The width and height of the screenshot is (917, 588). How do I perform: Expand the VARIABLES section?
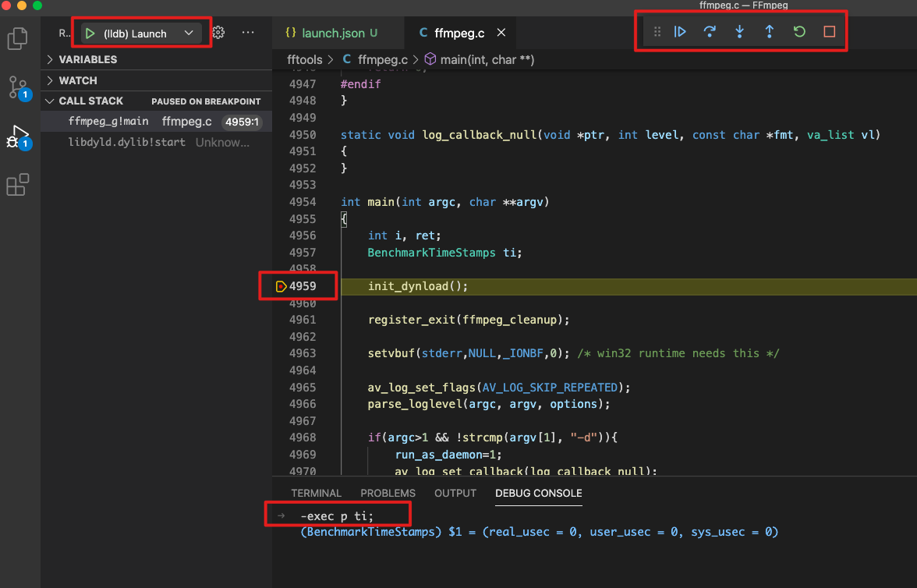coord(157,60)
